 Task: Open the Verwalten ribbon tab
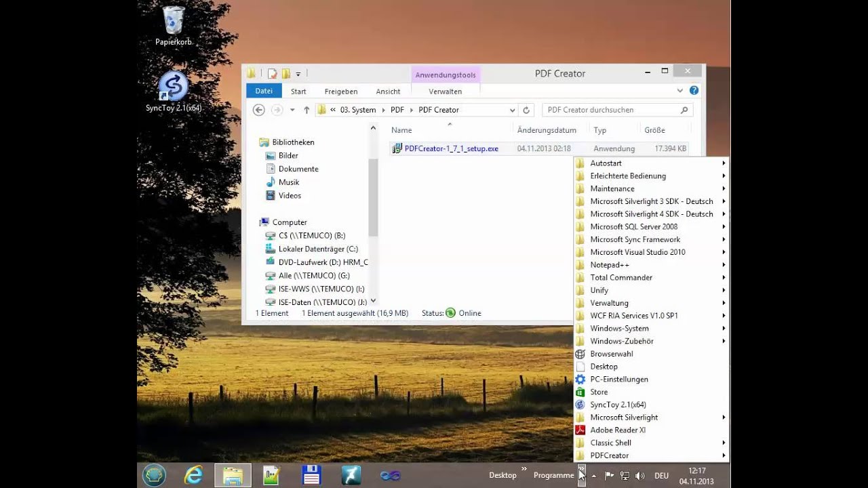(446, 91)
